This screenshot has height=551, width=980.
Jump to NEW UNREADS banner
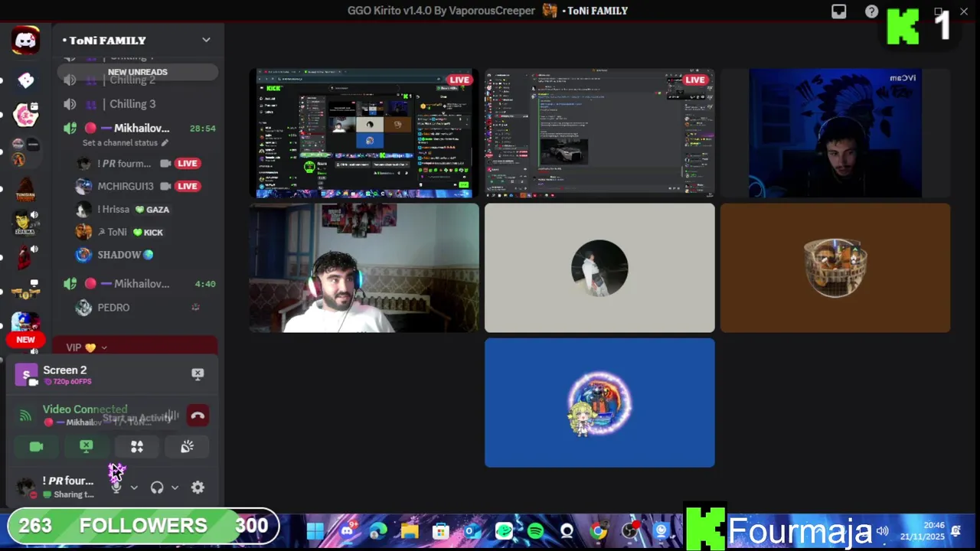click(x=137, y=72)
